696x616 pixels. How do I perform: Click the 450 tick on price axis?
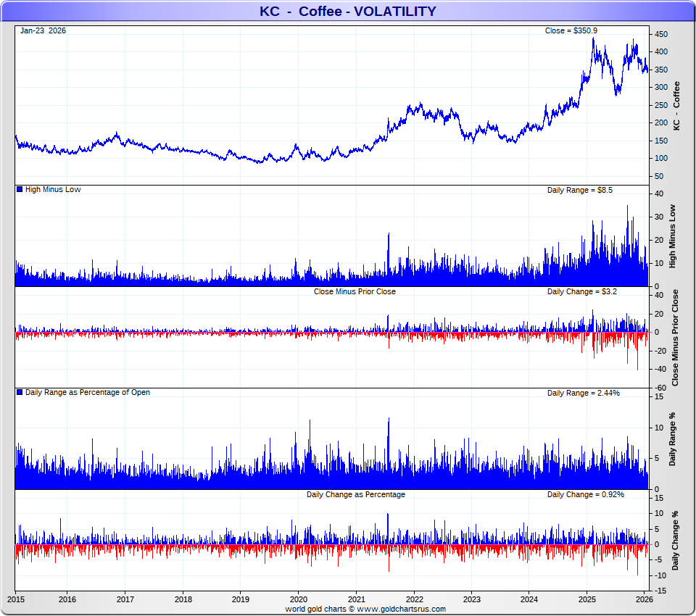tap(661, 34)
